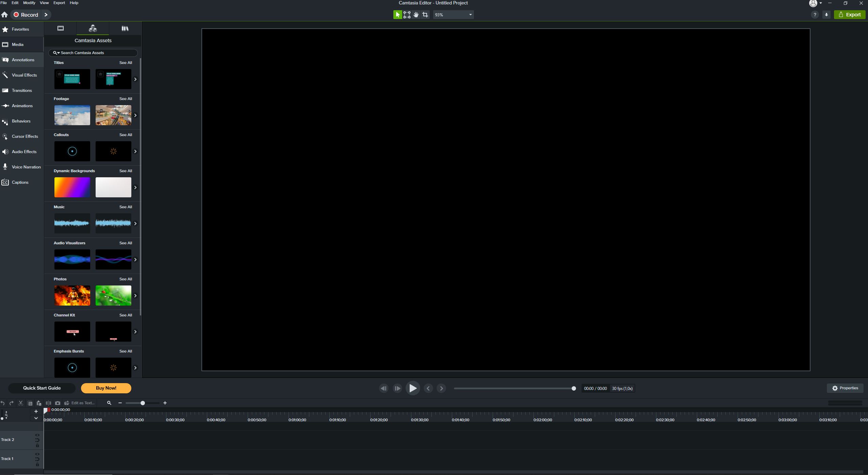868x475 pixels.
Task: Select the Crop mode tool
Action: (x=425, y=15)
